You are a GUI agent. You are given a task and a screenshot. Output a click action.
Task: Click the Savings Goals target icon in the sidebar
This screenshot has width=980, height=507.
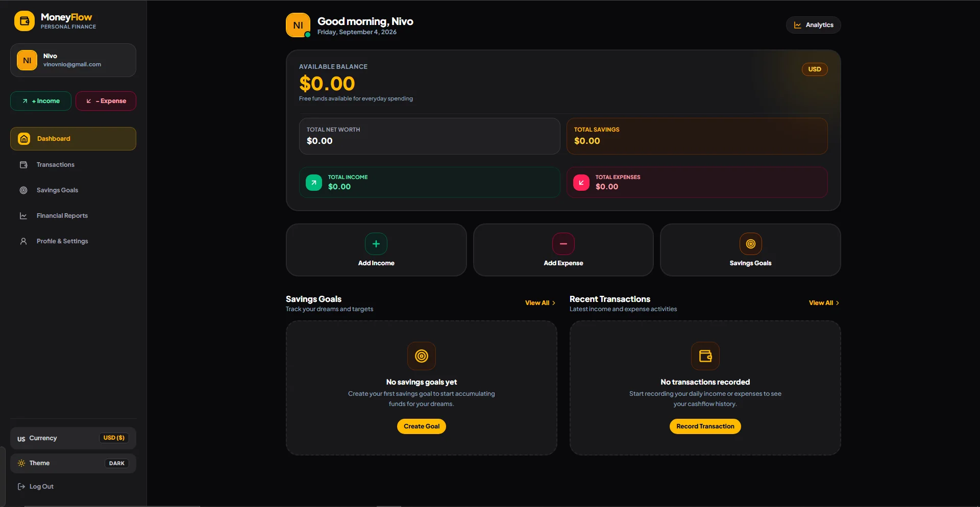pos(23,190)
